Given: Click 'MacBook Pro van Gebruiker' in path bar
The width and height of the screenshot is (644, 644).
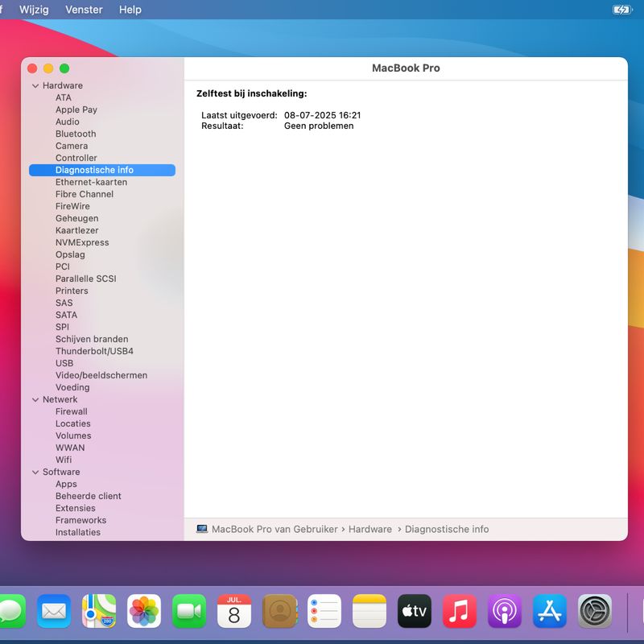Looking at the screenshot, I should (x=275, y=529).
